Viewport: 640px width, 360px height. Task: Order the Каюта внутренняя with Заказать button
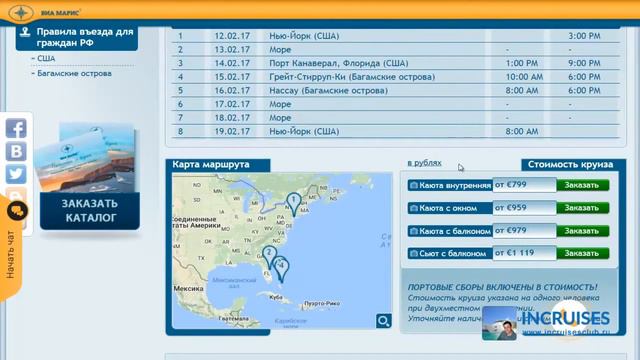pos(582,185)
